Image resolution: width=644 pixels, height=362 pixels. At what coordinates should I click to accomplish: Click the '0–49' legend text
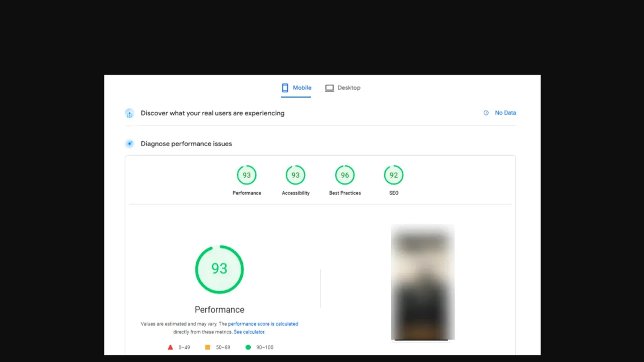point(184,348)
